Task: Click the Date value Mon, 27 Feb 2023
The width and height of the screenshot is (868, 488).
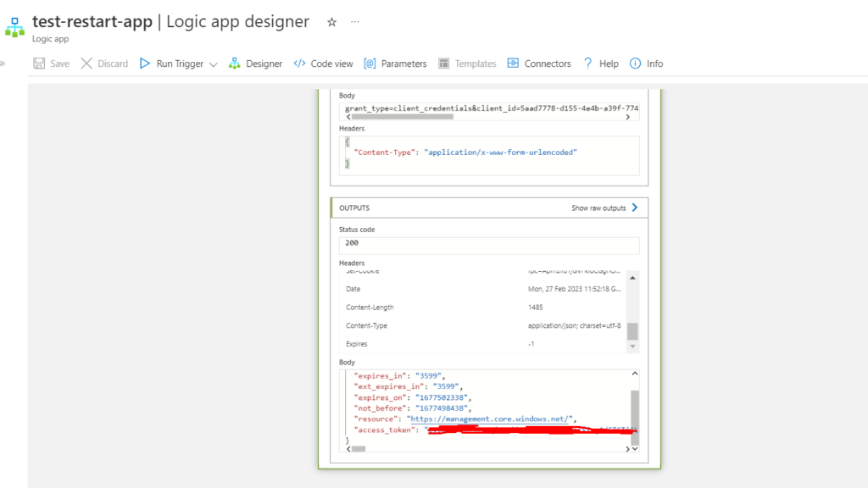Action: click(574, 289)
